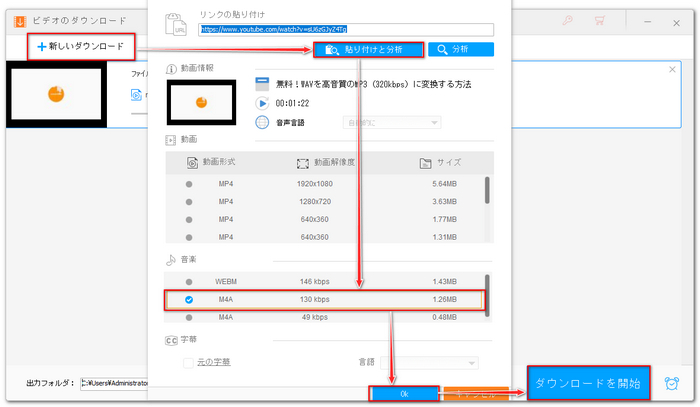Click the CC subtitle (字幕) section icon
700x407 pixels.
(x=171, y=341)
